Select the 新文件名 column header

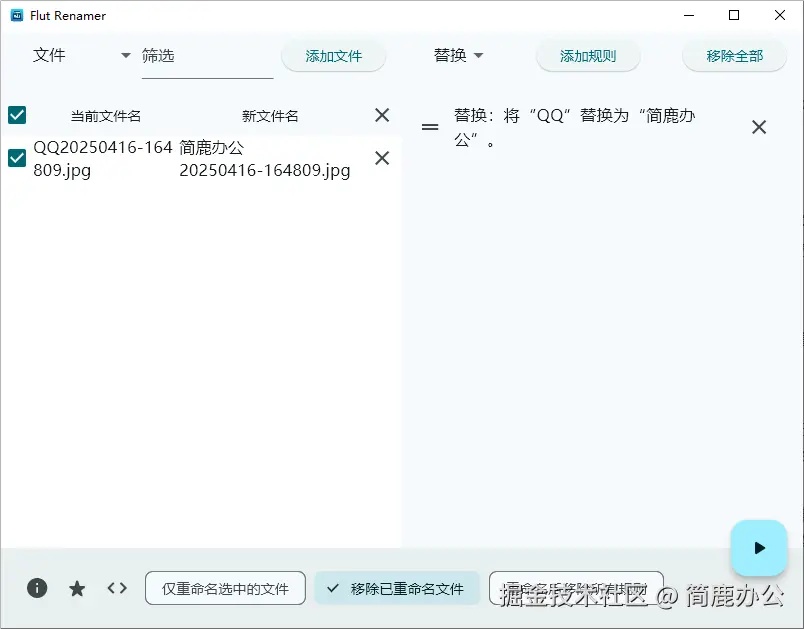click(270, 116)
